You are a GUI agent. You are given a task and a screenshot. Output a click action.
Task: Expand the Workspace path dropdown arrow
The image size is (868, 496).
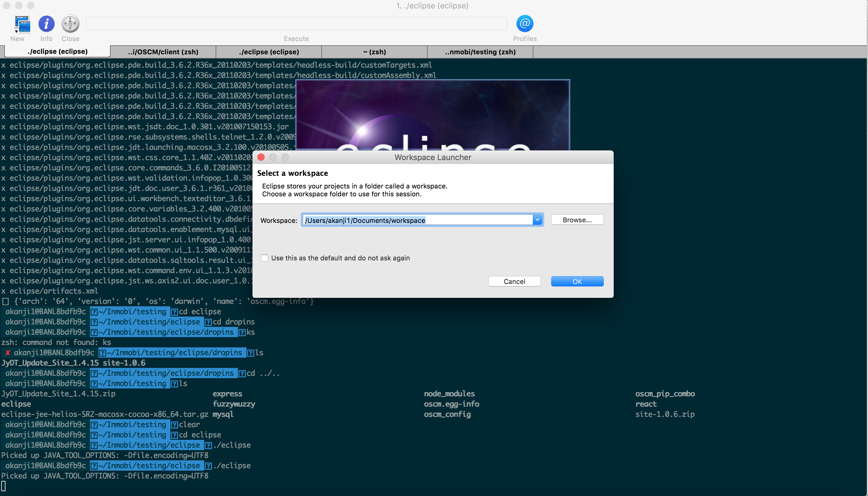click(537, 220)
